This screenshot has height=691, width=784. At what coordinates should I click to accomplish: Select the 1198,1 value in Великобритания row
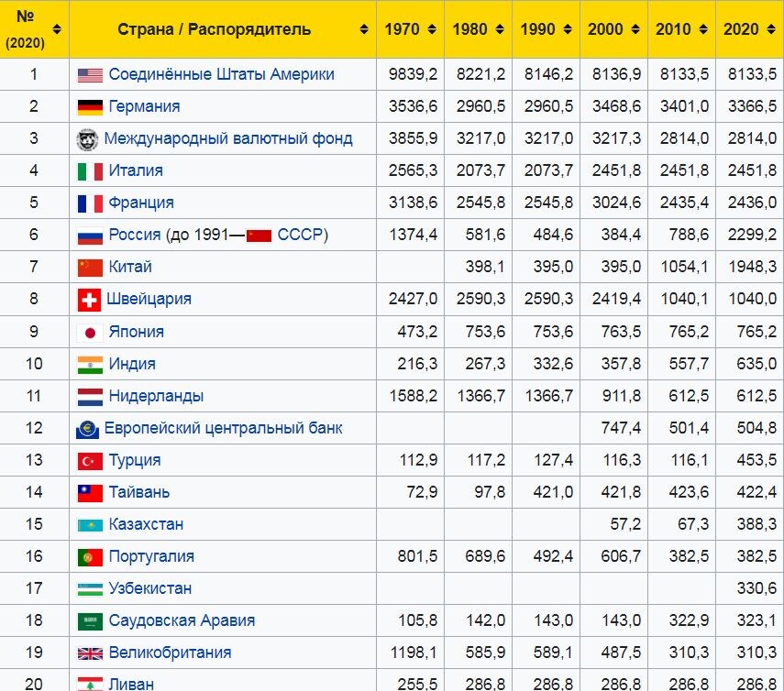[x=413, y=652]
